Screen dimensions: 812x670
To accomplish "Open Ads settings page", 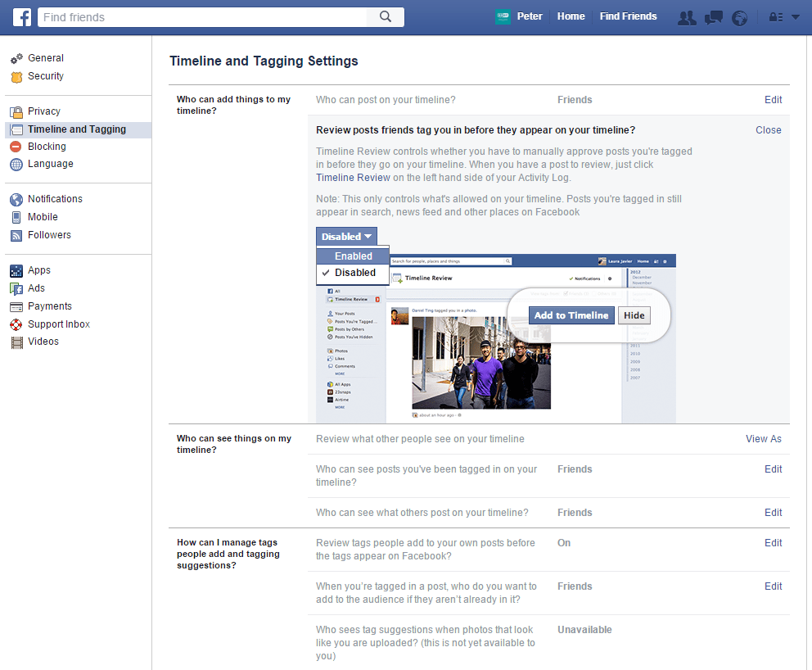I will [x=36, y=288].
